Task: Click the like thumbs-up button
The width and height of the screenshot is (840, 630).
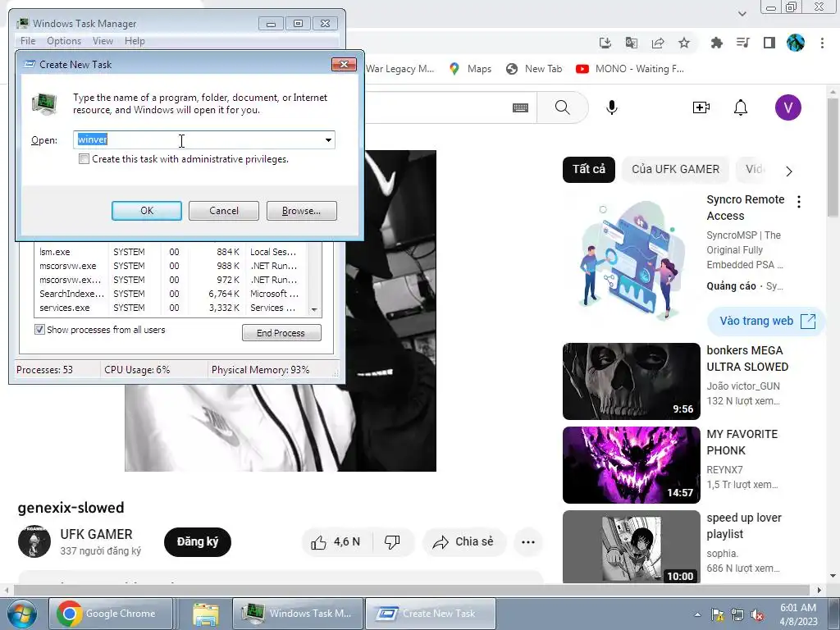Action: pyautogui.click(x=337, y=542)
